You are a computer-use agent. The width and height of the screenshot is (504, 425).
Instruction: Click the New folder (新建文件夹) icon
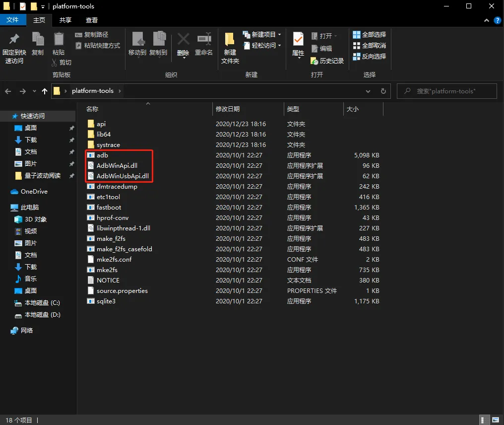click(x=230, y=39)
